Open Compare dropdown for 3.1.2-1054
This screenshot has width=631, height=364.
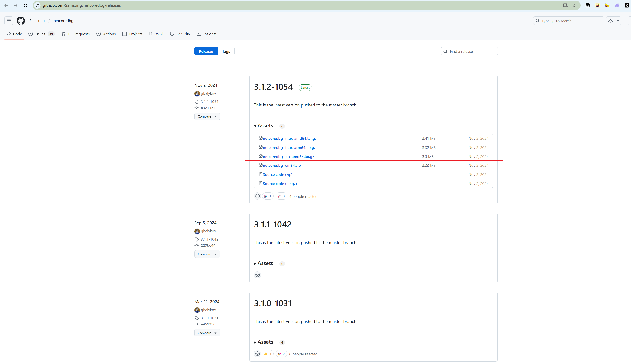[207, 116]
